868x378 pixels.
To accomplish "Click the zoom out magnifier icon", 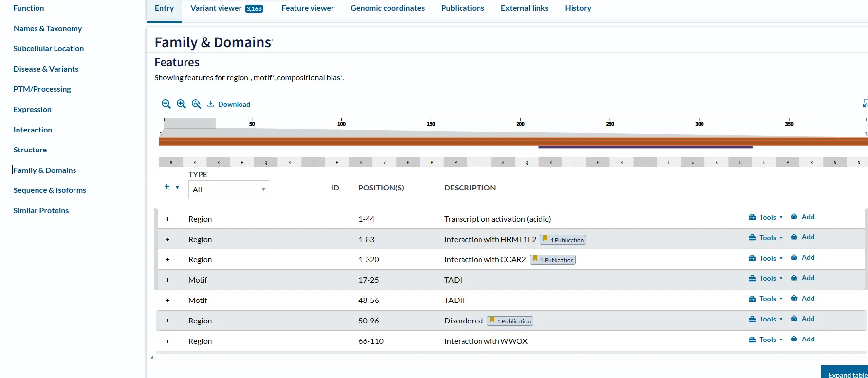I will tap(166, 104).
